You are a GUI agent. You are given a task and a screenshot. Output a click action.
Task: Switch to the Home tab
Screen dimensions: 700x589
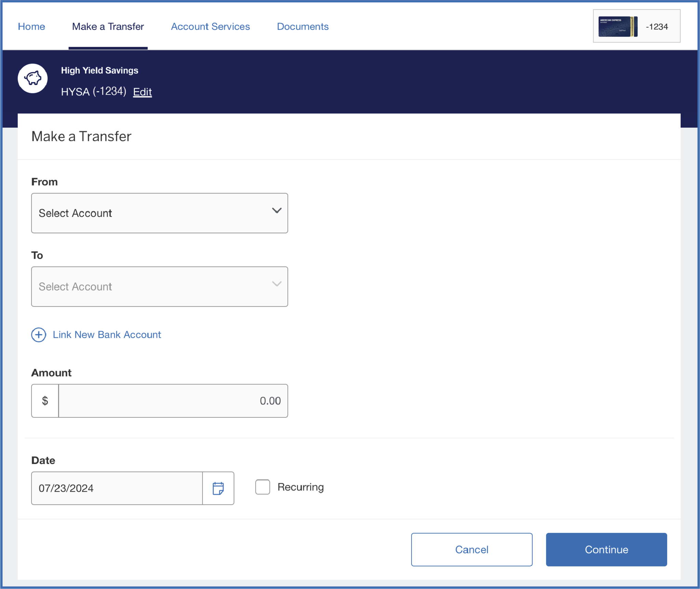coord(31,26)
